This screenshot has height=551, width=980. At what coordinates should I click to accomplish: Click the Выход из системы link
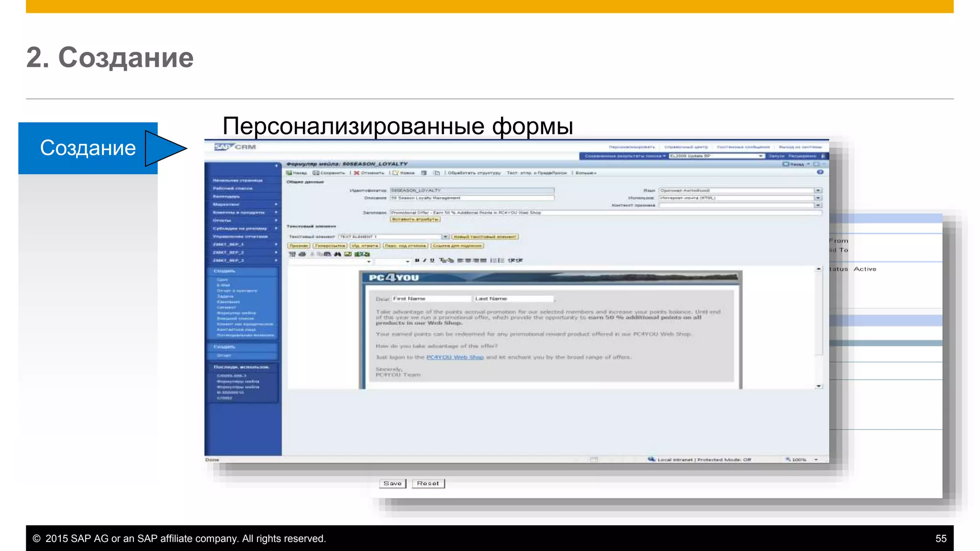[800, 147]
